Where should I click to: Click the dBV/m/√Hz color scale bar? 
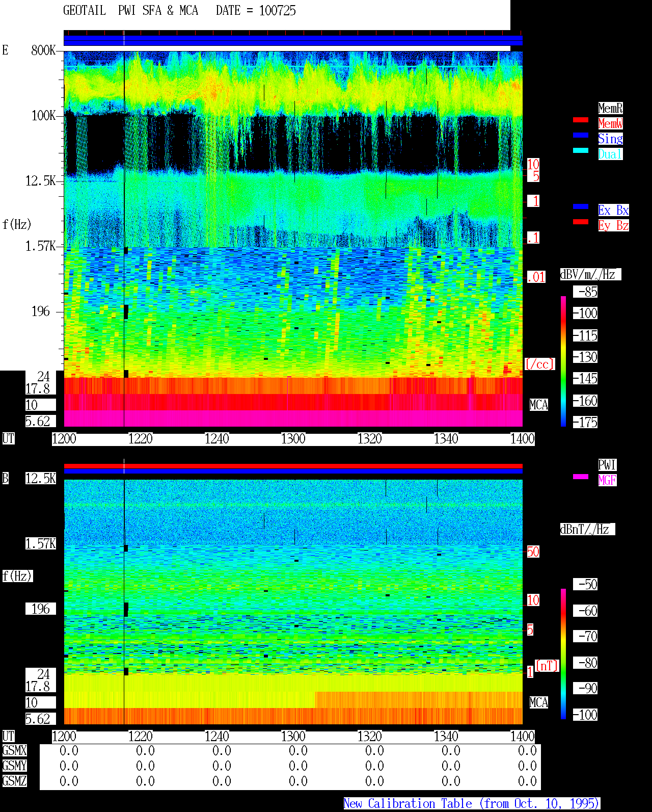point(563,361)
